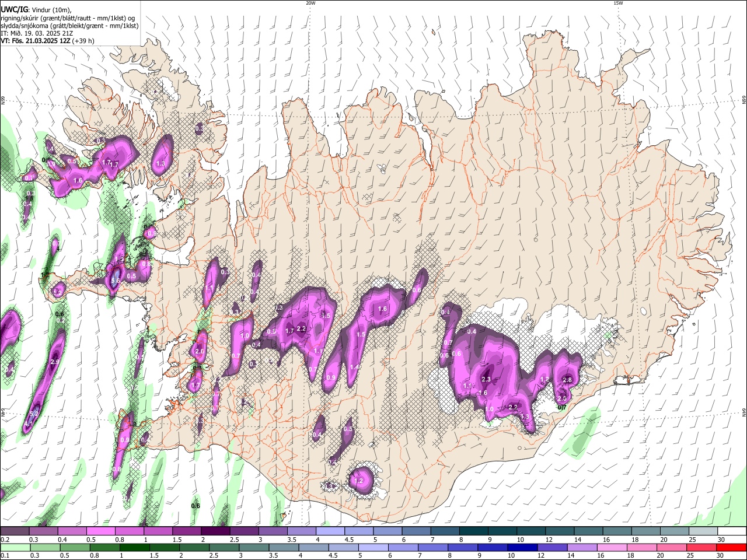Image resolution: width=747 pixels, height=560 pixels.
Task: Pick the rain-scale swatch labeled 7
Action: pyautogui.click(x=433, y=548)
